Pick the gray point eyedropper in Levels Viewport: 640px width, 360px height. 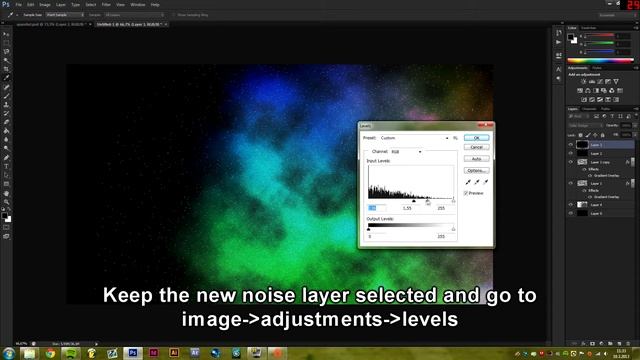[x=477, y=182]
